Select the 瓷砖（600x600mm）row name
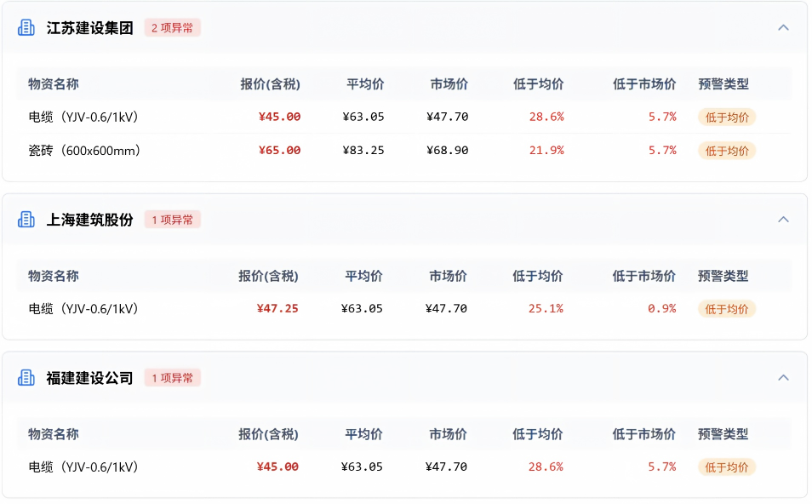Image resolution: width=812 pixels, height=504 pixels. [84, 151]
